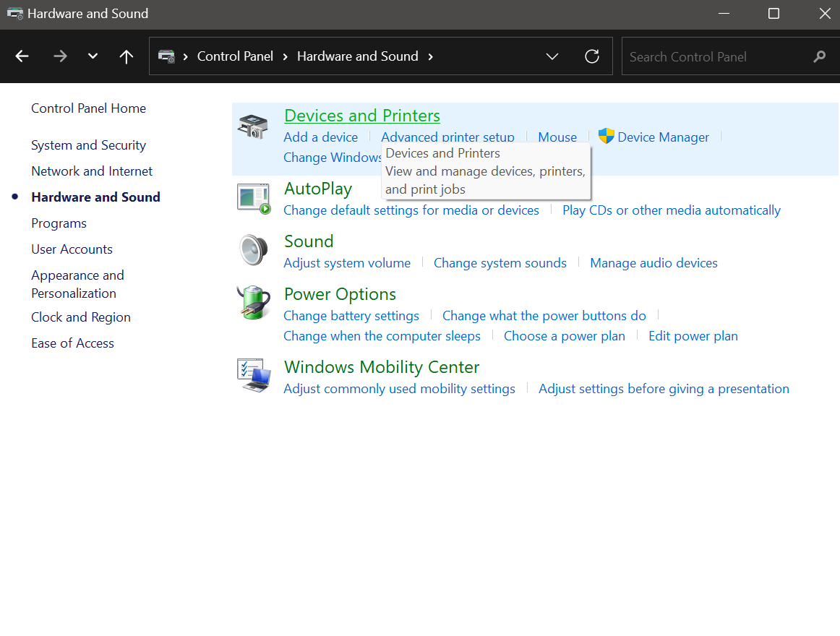Click the Hardware and Sound breadcrumb
Screen dimensions: 840x636
[357, 56]
